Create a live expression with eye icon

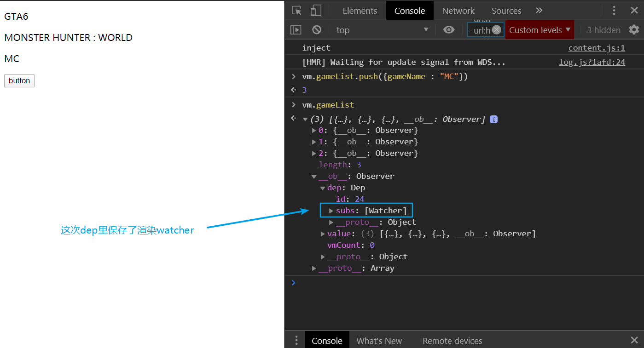coord(449,30)
